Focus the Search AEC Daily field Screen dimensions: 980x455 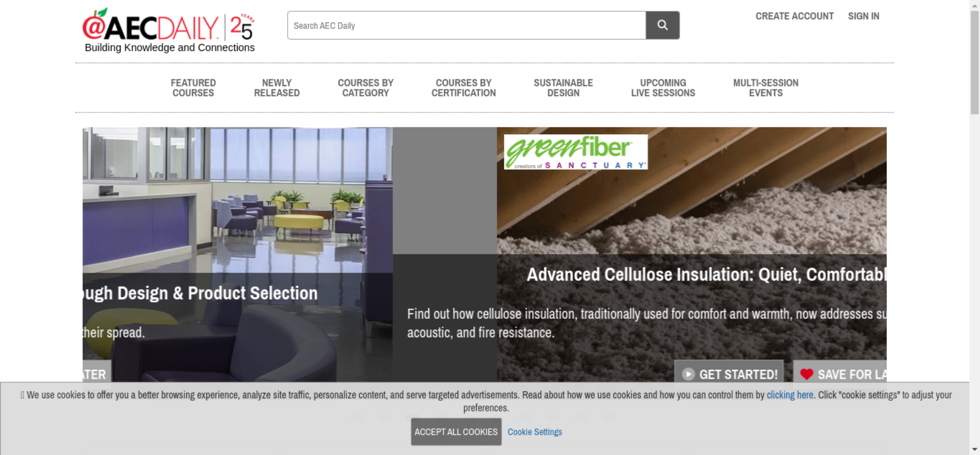click(466, 25)
